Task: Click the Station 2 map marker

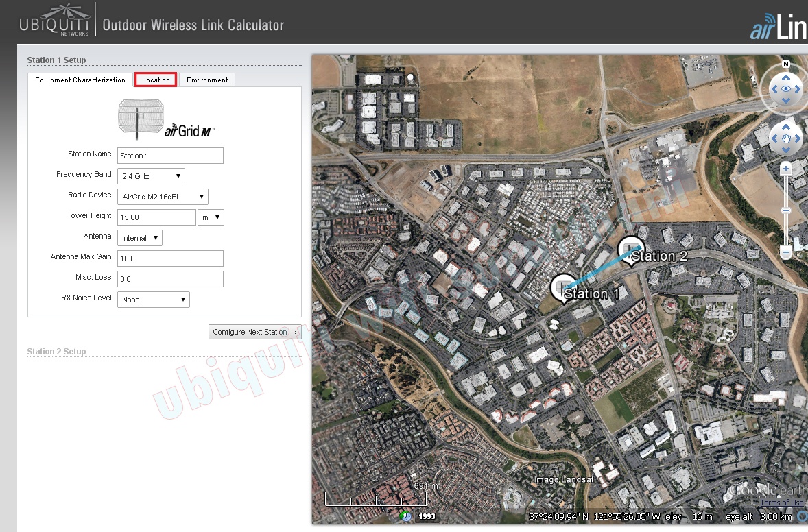Action: (x=631, y=251)
